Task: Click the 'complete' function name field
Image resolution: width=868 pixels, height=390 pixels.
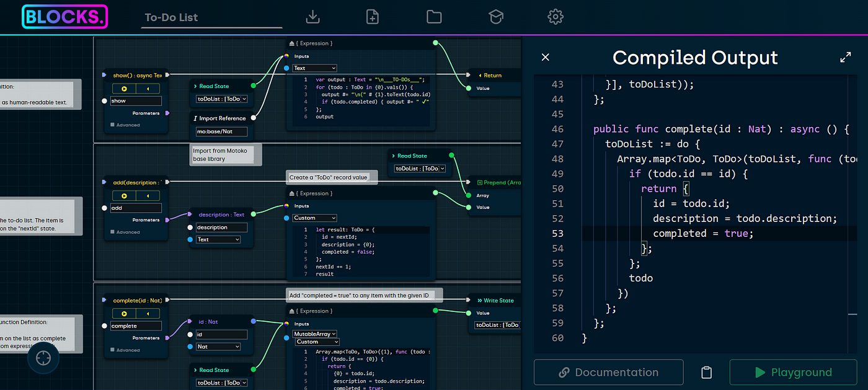Action: click(136, 326)
